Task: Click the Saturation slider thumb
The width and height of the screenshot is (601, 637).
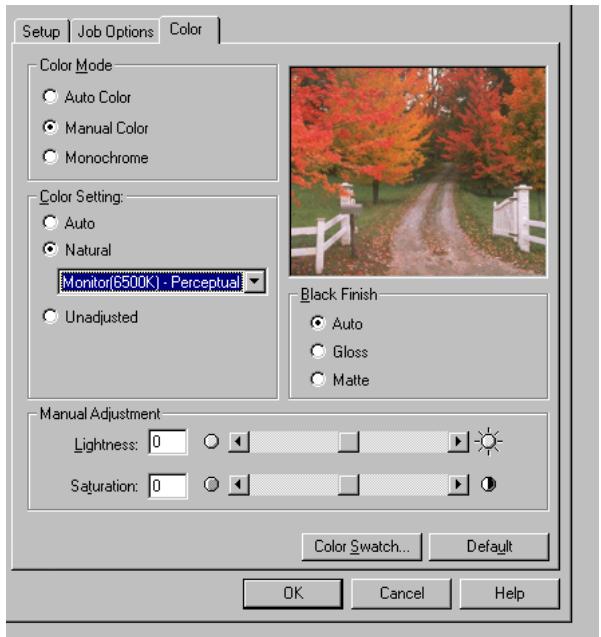Action: click(x=348, y=485)
